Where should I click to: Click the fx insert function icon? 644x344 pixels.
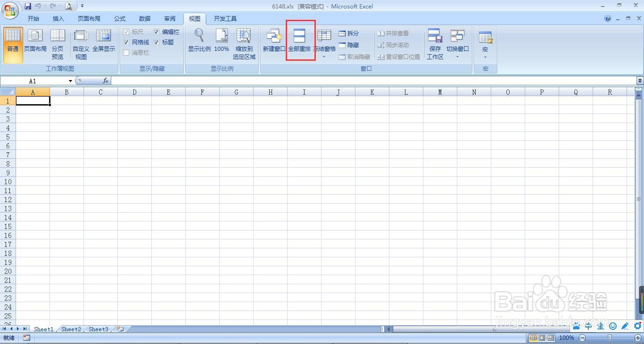click(x=106, y=81)
